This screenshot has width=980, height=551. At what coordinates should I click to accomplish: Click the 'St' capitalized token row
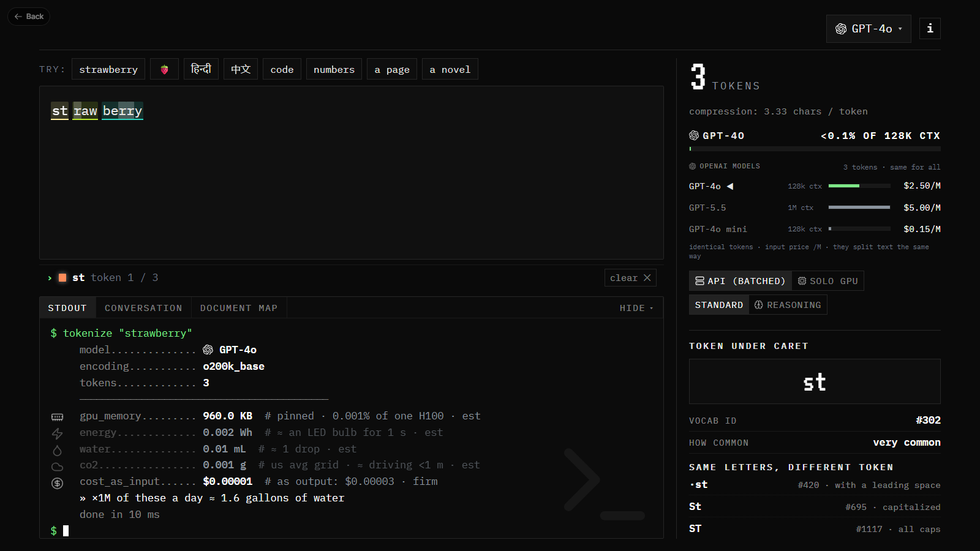[x=815, y=507]
